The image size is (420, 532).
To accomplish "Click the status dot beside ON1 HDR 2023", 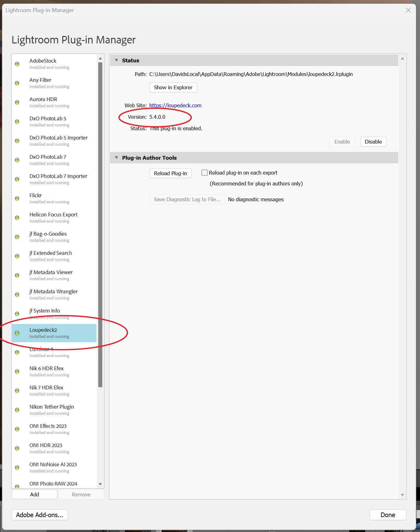I will (17, 448).
